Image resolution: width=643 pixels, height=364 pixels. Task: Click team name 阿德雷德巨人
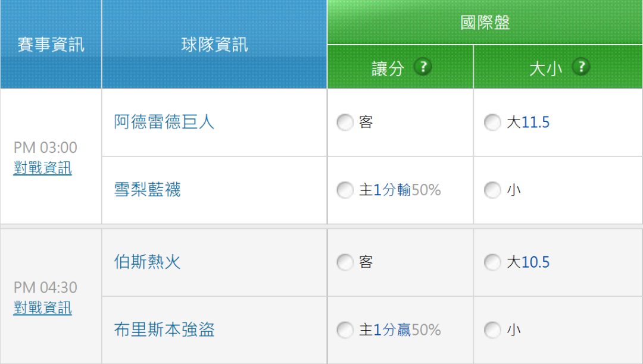pos(164,122)
